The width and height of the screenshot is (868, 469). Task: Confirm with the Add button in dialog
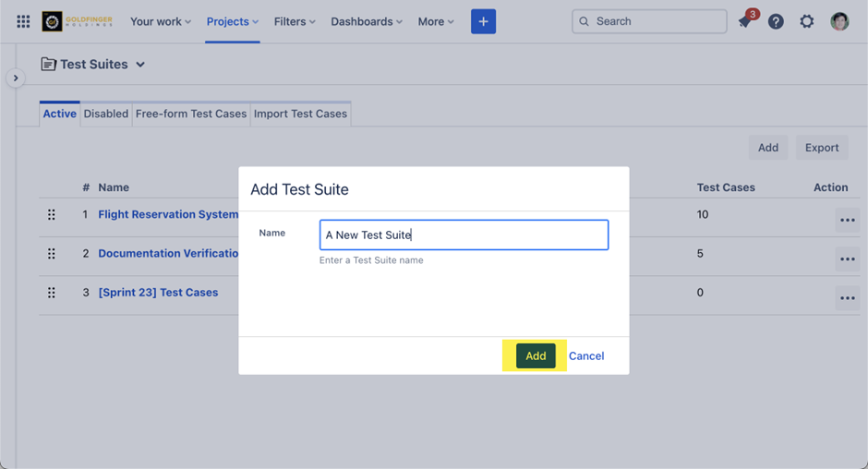(536, 355)
